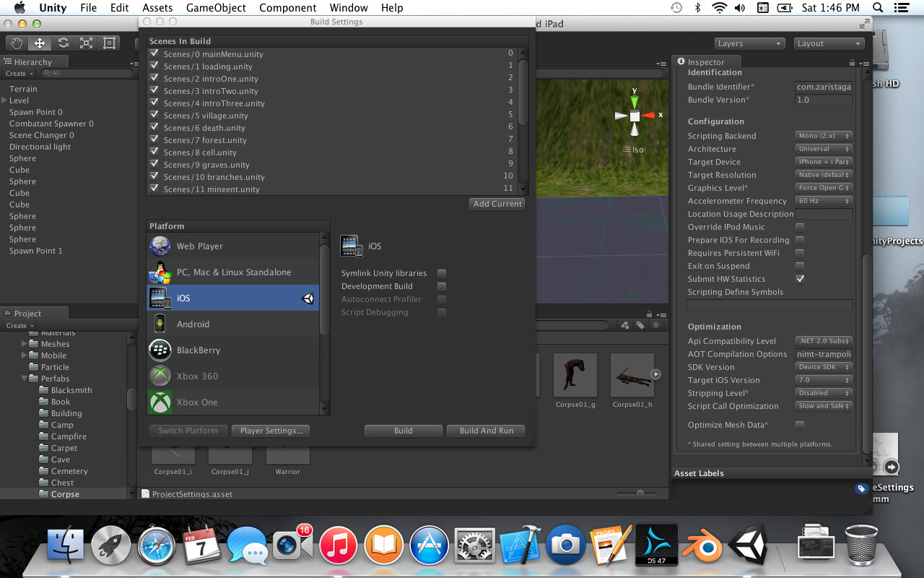
Task: Open Layout dropdown in toolbar
Action: (x=829, y=43)
